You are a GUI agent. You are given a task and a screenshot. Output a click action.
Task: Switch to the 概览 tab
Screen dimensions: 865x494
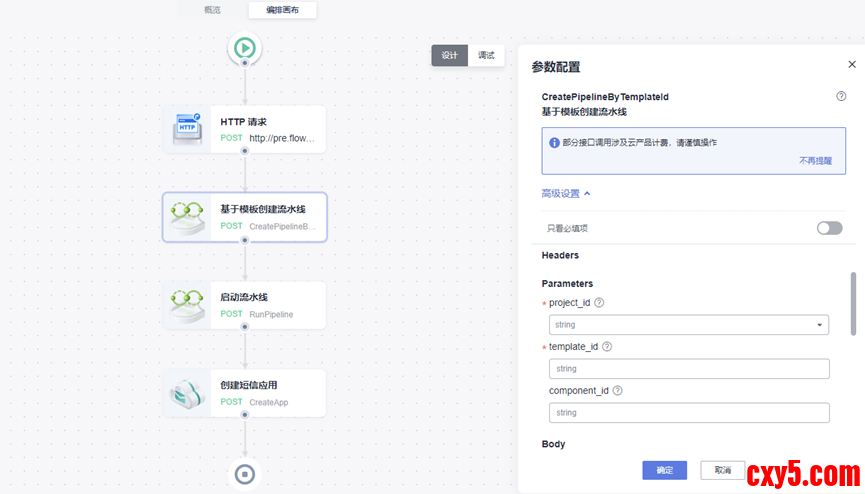[212, 10]
